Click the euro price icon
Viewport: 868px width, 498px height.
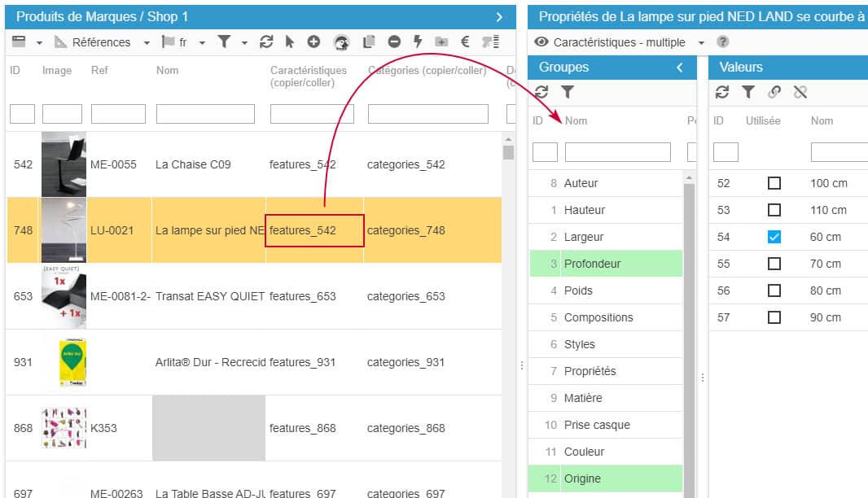tap(465, 42)
